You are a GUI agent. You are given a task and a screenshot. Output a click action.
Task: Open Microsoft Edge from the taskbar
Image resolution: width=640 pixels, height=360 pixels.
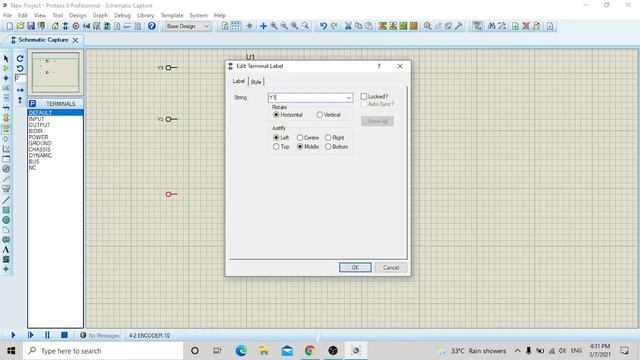(241, 351)
